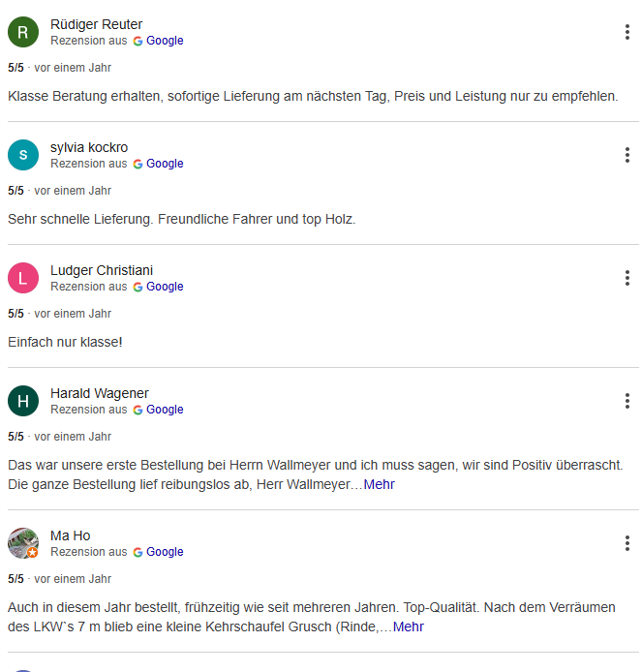Click reviewer name Rüdiger Reuter

click(96, 24)
